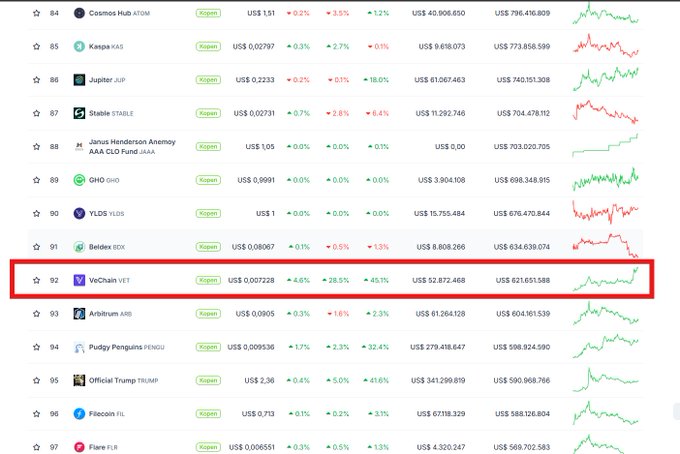The width and height of the screenshot is (680, 454).
Task: Add Jupiter to watchlist via star
Action: (36, 80)
